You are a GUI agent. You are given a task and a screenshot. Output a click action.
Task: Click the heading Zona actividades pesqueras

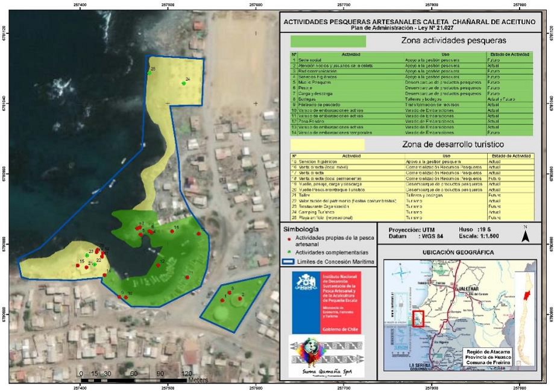coord(453,40)
